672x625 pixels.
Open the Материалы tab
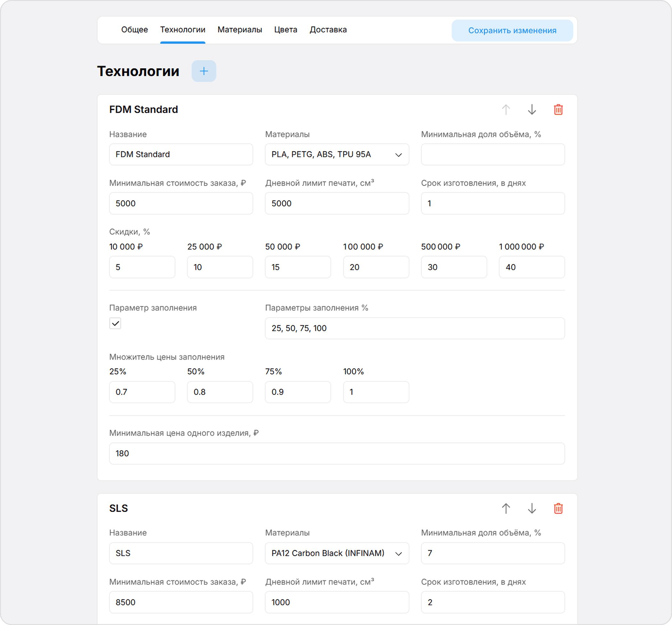pos(240,30)
